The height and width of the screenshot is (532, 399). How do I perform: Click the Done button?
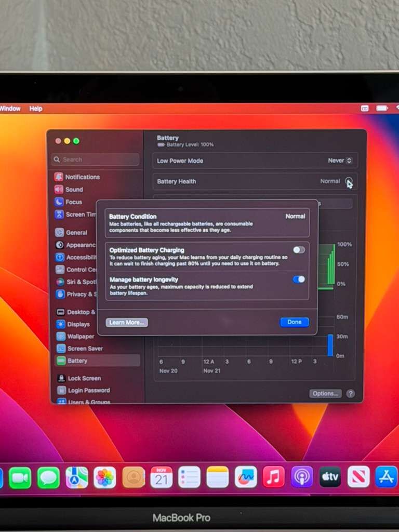pos(294,322)
